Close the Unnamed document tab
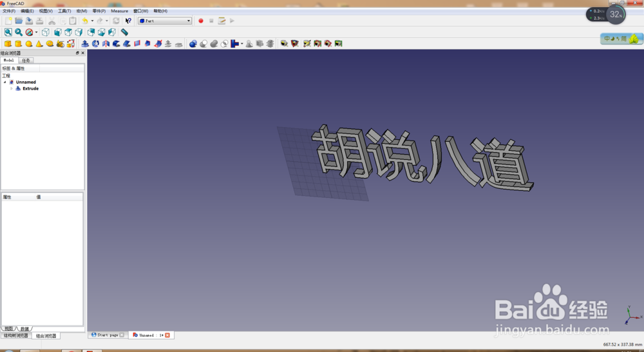Image resolution: width=644 pixels, height=352 pixels. [167, 335]
